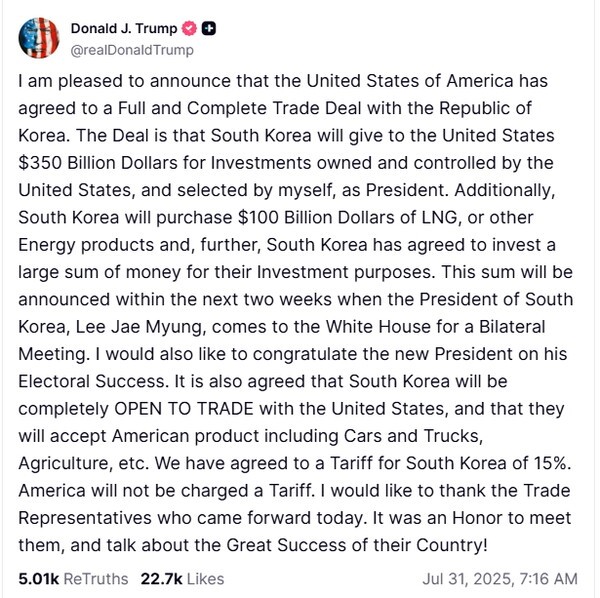This screenshot has width=600, height=598.
Task: Open the Donald J. Trump profile avatar
Action: click(x=38, y=38)
